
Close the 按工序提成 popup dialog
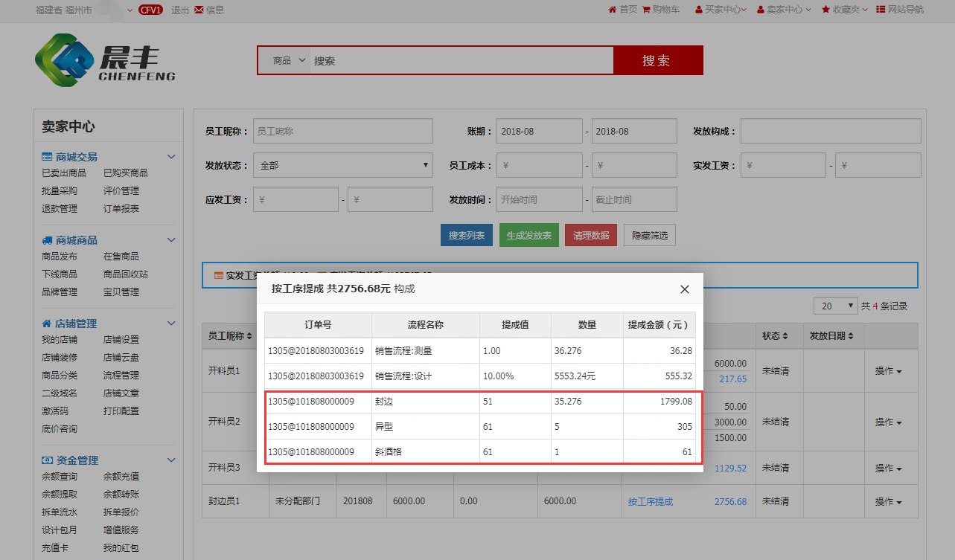pos(685,289)
